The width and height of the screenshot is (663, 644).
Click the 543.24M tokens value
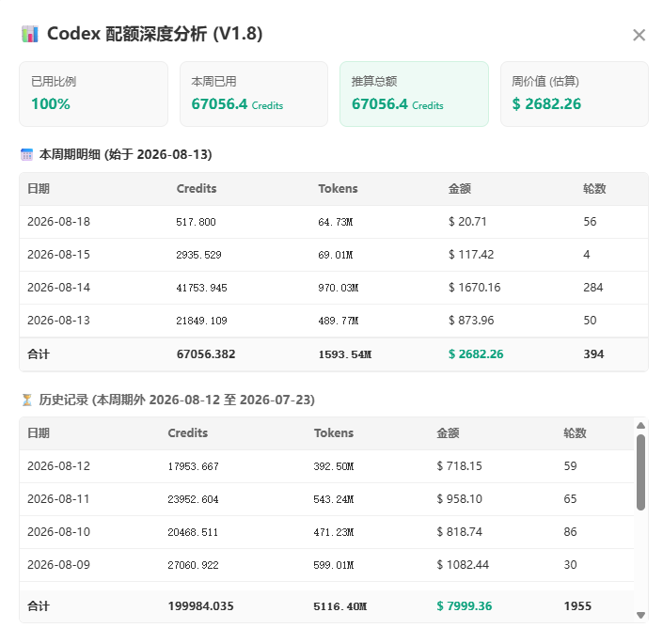tap(334, 500)
